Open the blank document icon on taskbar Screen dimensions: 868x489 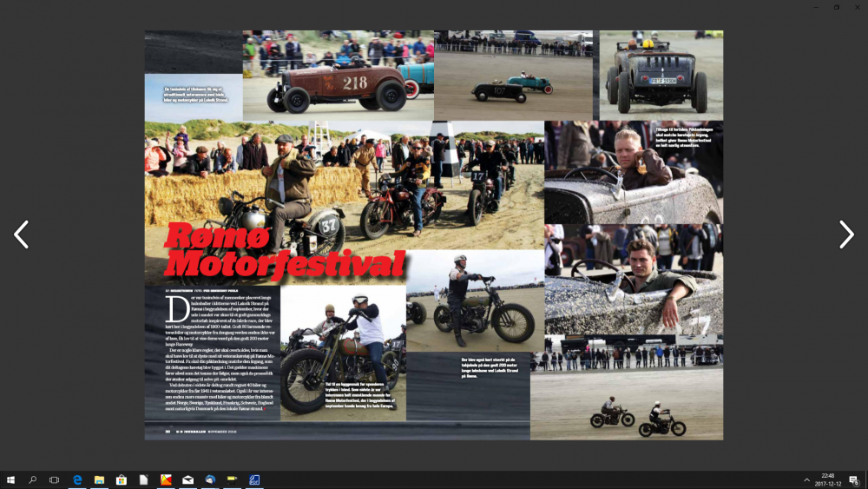pyautogui.click(x=143, y=479)
